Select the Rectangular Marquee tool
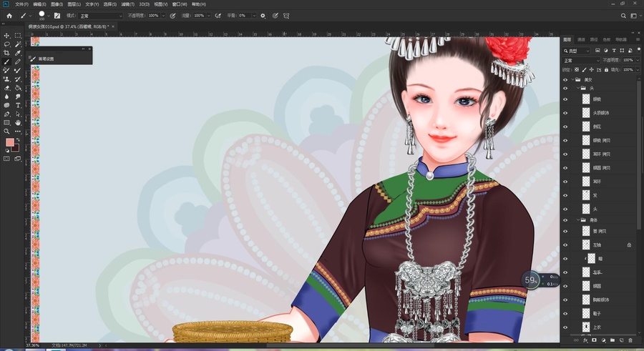 [x=18, y=36]
